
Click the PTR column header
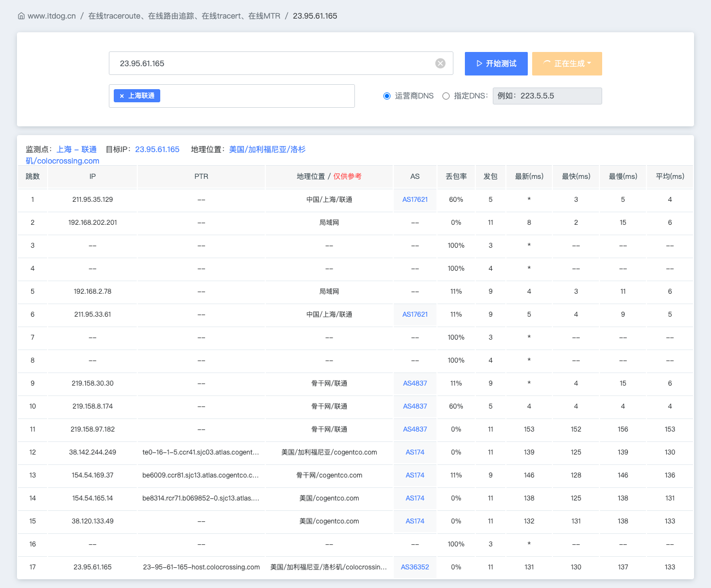point(201,177)
